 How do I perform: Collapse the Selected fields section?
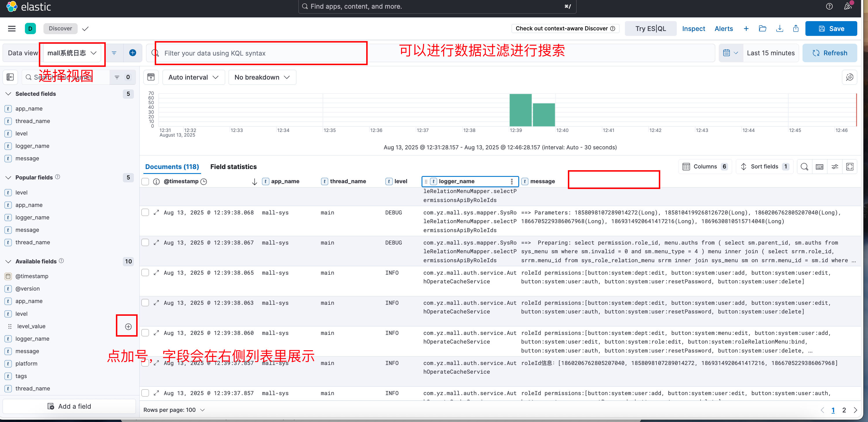(8, 94)
